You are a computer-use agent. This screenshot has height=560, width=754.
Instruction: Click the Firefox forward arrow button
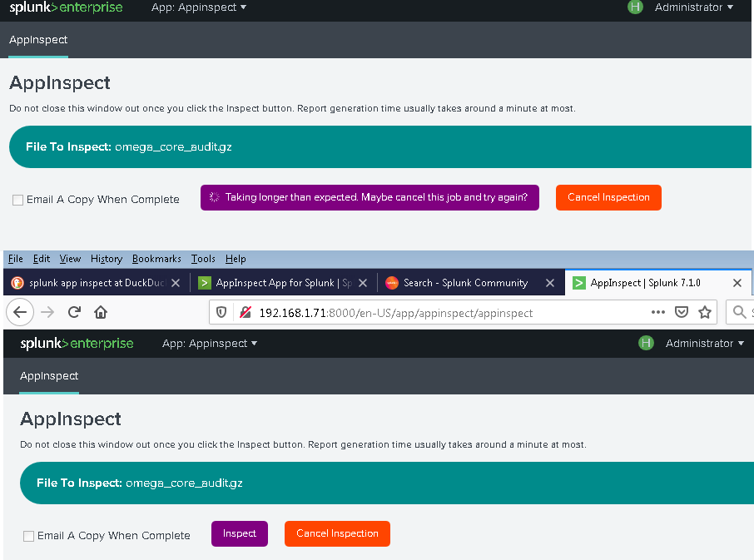[x=47, y=312]
